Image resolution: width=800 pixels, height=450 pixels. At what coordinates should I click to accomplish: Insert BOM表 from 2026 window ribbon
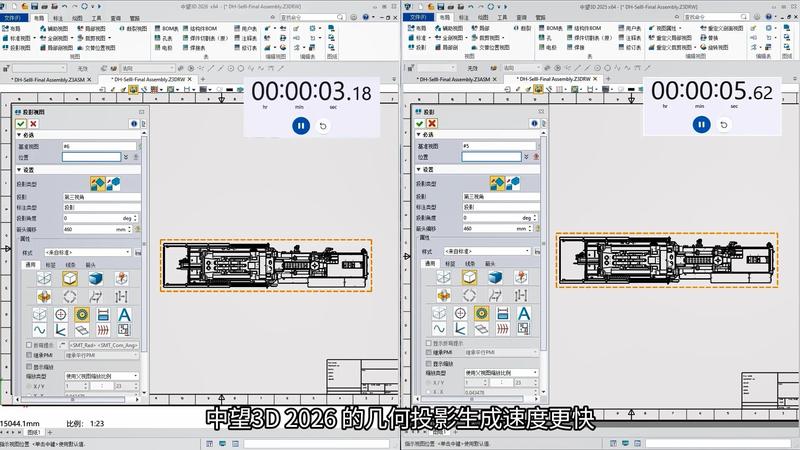click(167, 29)
